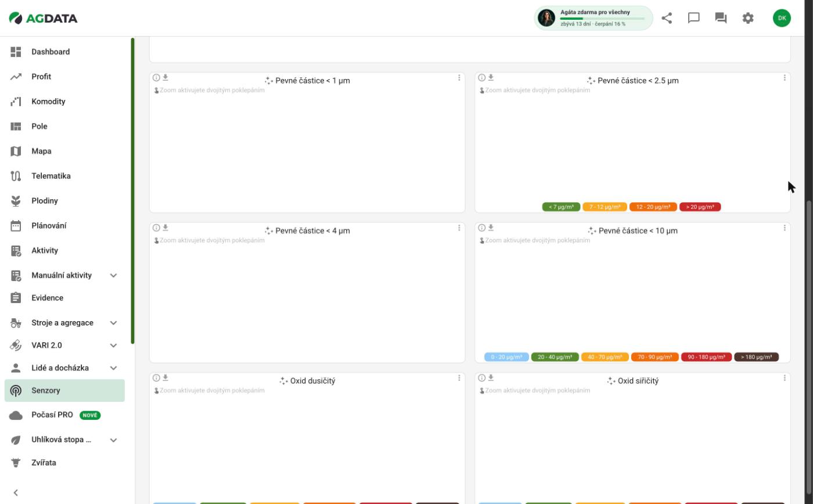
Task: Toggle the red > 20 µg/m³ legend
Action: coord(700,207)
